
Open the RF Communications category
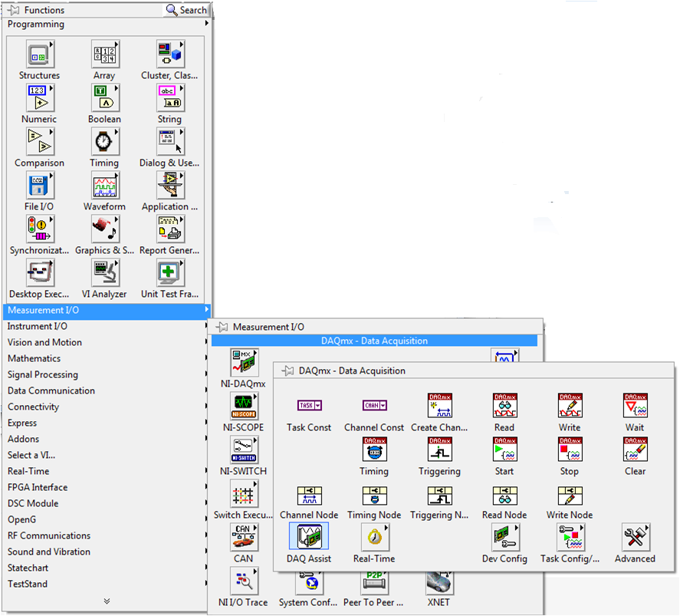[107, 535]
